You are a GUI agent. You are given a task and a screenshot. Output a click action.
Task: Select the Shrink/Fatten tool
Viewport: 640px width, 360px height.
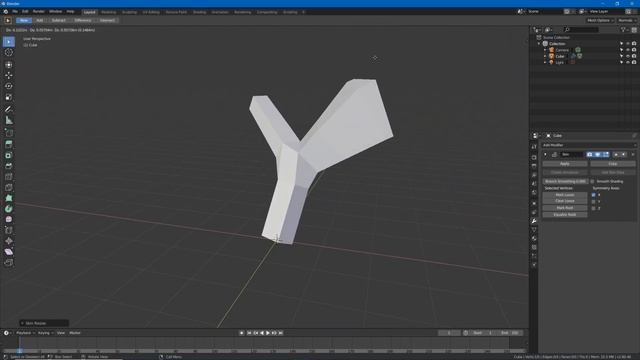[x=9, y=241]
